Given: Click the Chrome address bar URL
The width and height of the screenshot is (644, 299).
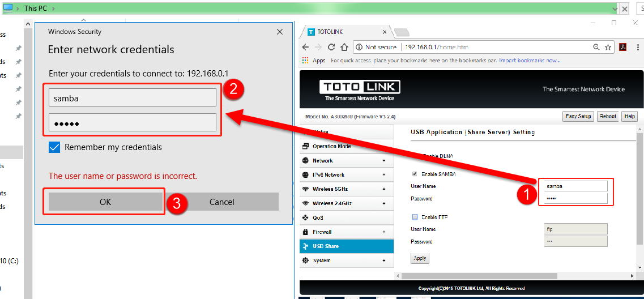Looking at the screenshot, I should 437,47.
